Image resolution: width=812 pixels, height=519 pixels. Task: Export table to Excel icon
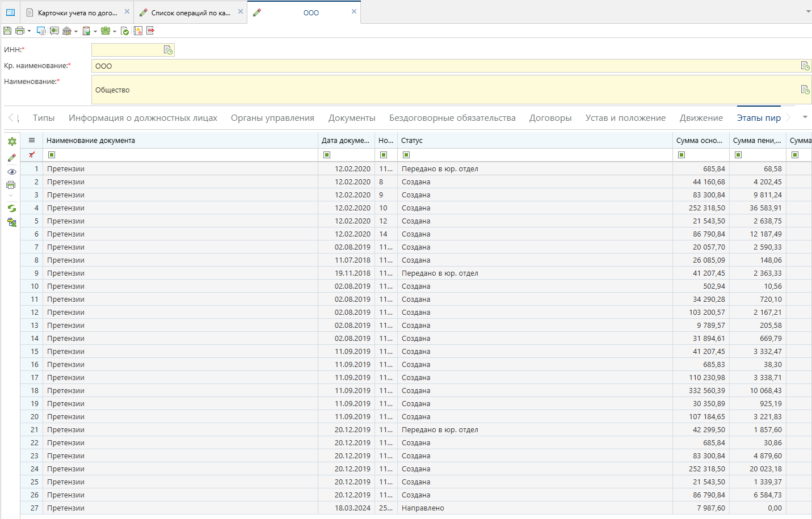click(x=11, y=222)
